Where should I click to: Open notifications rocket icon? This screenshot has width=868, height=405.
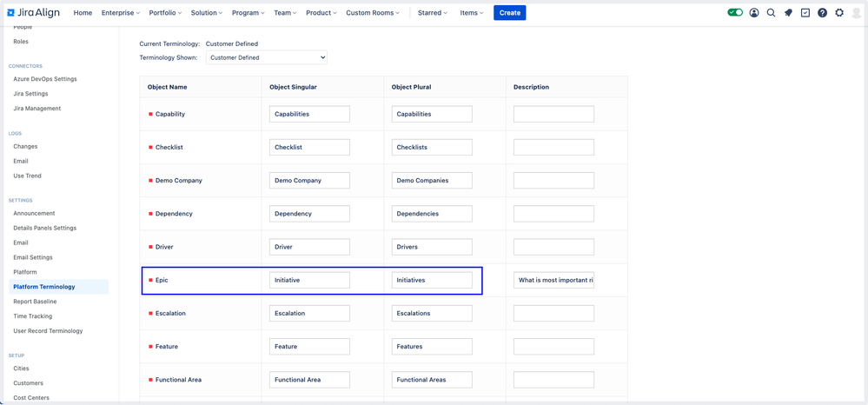click(x=788, y=13)
